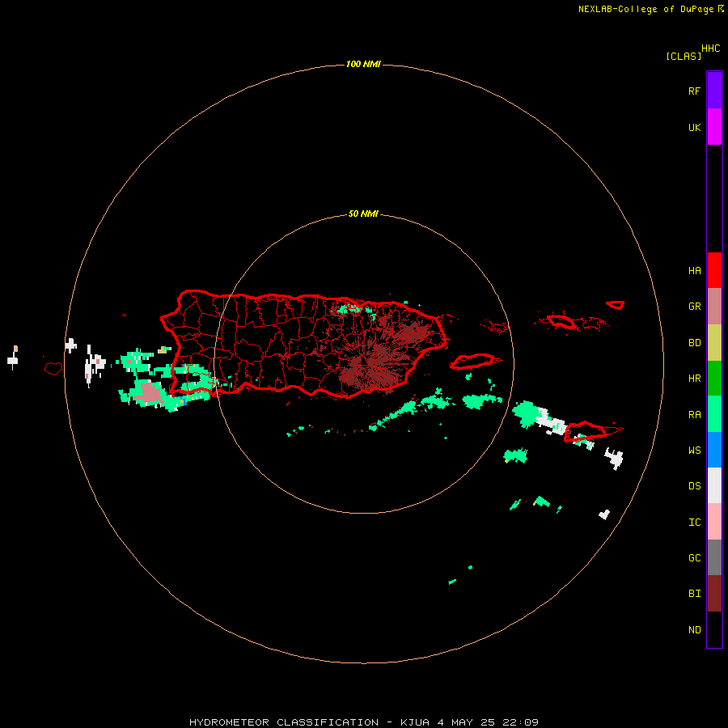The height and width of the screenshot is (728, 728).
Task: Click the 100 NMI range ring label
Action: (363, 64)
